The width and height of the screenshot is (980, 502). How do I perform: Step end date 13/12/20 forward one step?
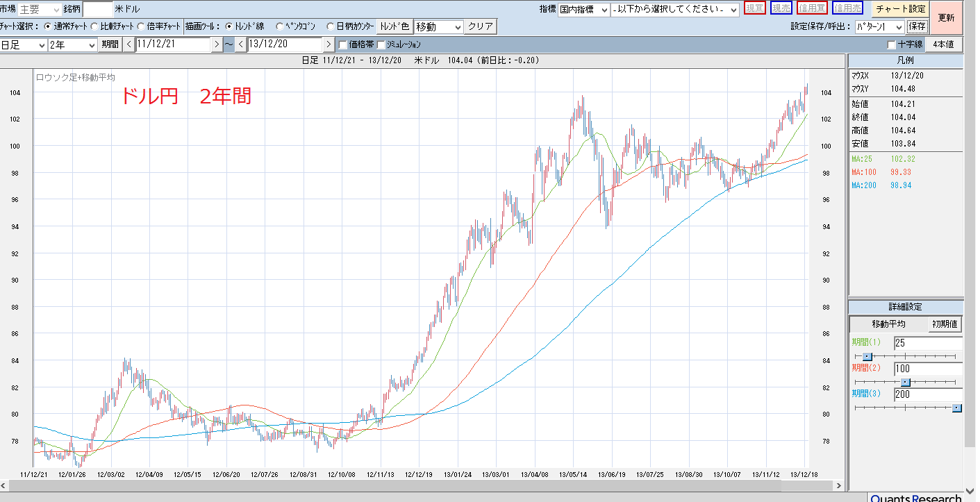[329, 44]
